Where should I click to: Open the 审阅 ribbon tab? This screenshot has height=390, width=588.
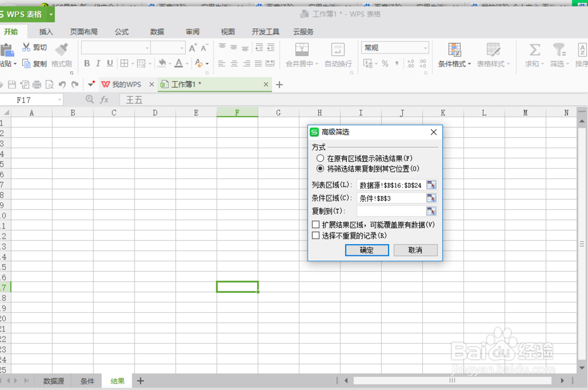(192, 32)
